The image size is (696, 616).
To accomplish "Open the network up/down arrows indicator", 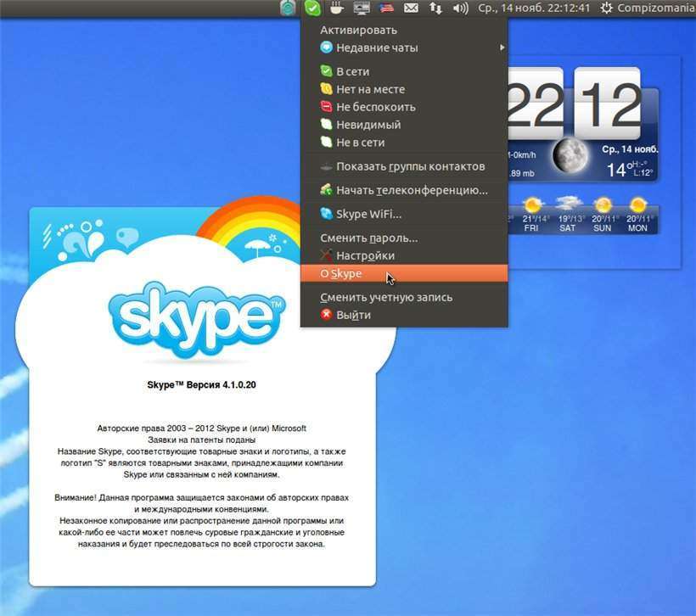I will [435, 8].
